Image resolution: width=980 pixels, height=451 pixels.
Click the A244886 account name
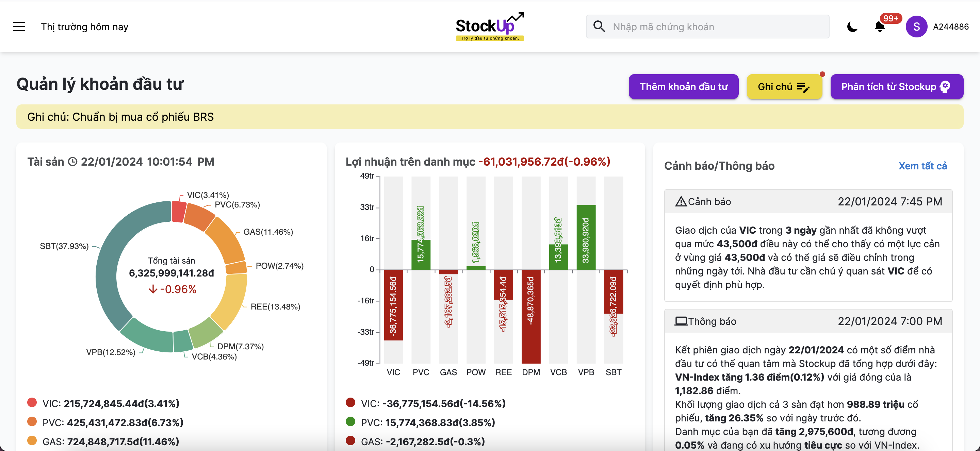pos(951,27)
